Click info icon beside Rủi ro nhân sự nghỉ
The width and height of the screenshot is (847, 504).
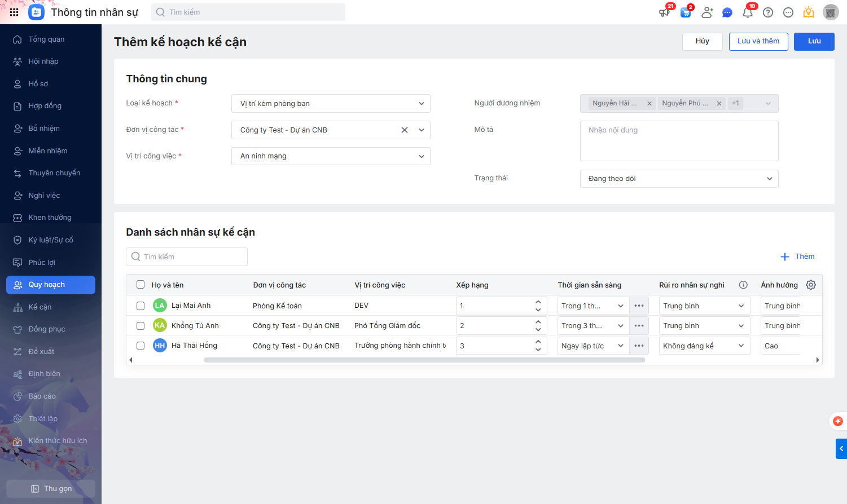point(743,285)
